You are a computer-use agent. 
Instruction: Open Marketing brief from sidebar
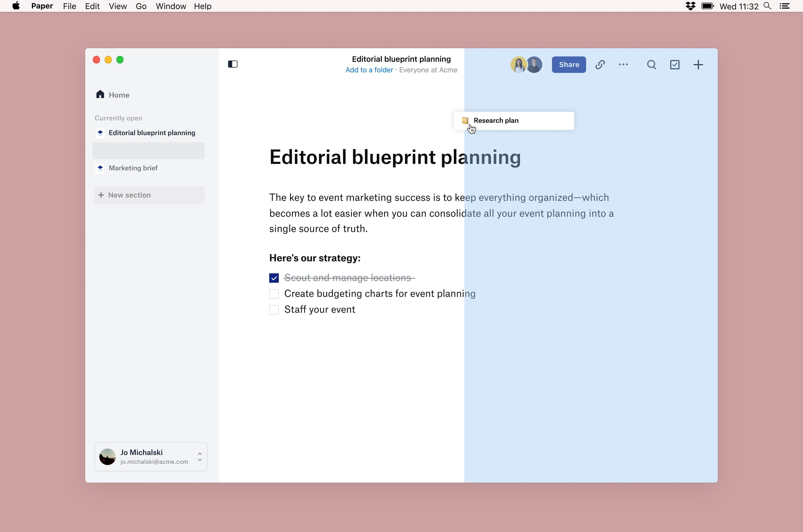click(133, 168)
